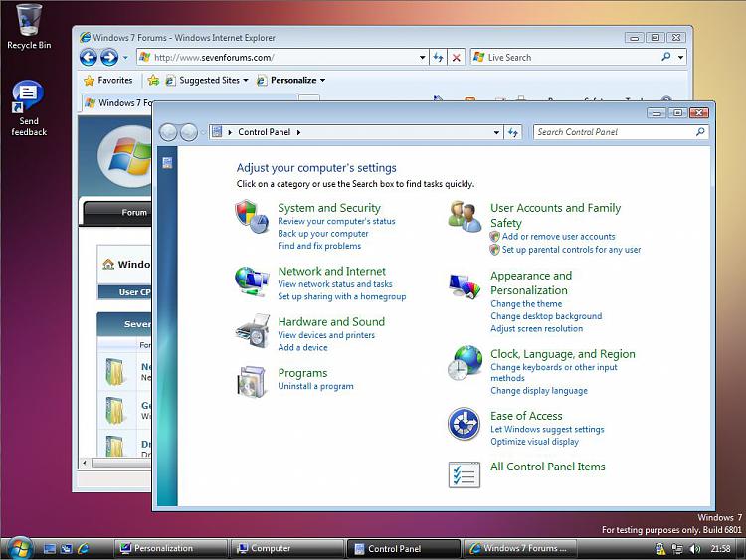Expand the Suggested Sites dropdown

pyautogui.click(x=246, y=80)
